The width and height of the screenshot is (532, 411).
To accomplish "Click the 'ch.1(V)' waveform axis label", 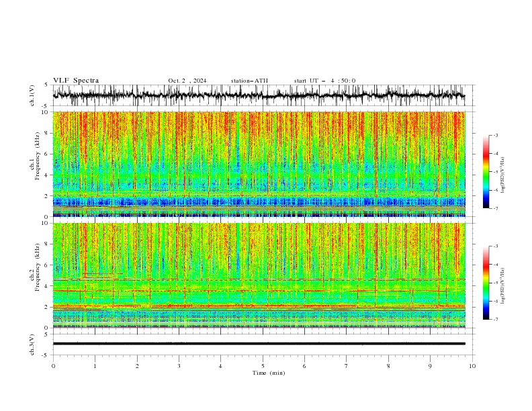I will 32,95.
